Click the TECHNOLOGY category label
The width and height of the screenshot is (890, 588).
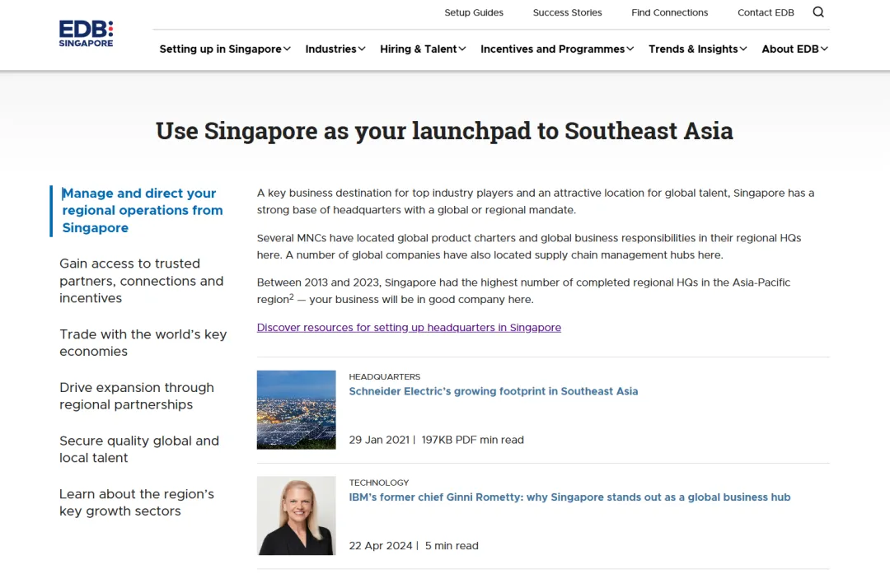(378, 483)
